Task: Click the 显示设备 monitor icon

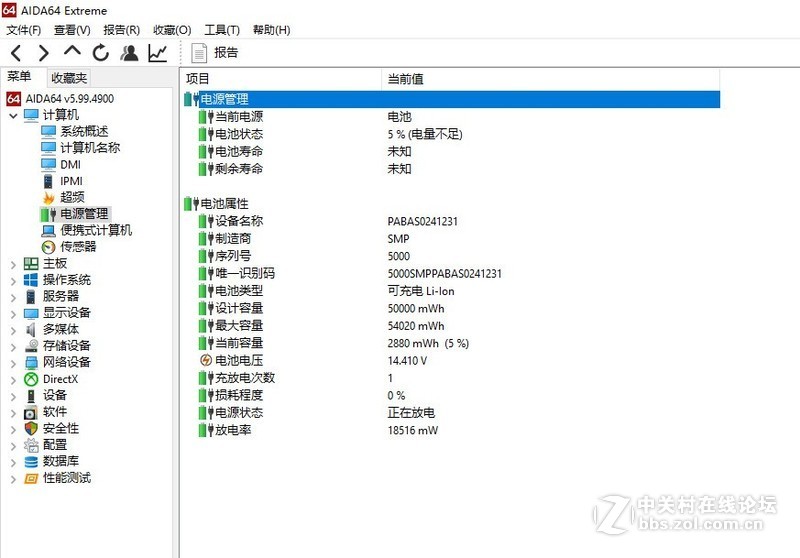Action: click(31, 313)
